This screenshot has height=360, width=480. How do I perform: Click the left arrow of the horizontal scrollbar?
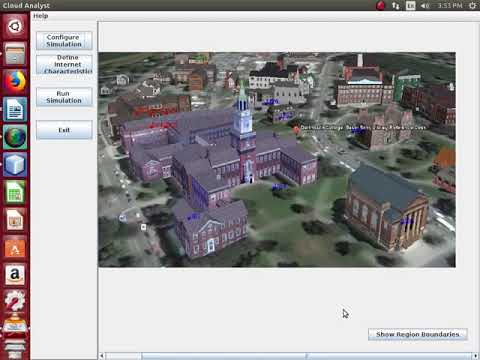(x=102, y=356)
